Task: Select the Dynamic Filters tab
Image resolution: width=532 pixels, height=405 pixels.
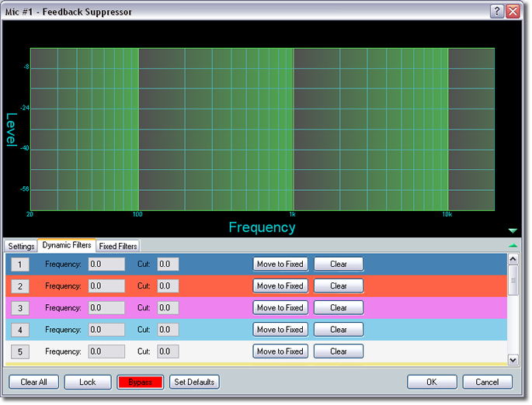Action: [67, 245]
